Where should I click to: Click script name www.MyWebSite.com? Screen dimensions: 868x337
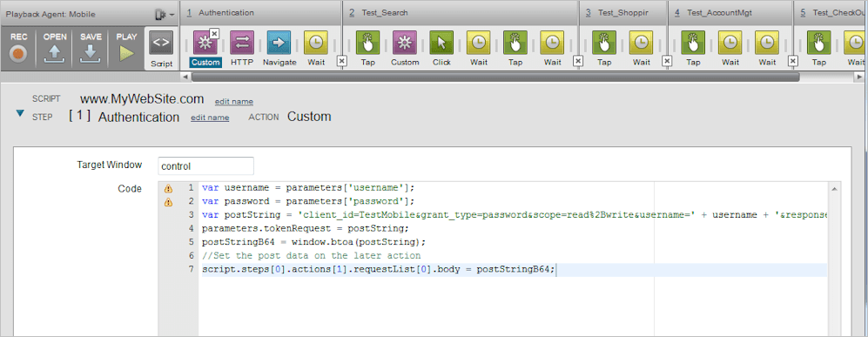[142, 99]
